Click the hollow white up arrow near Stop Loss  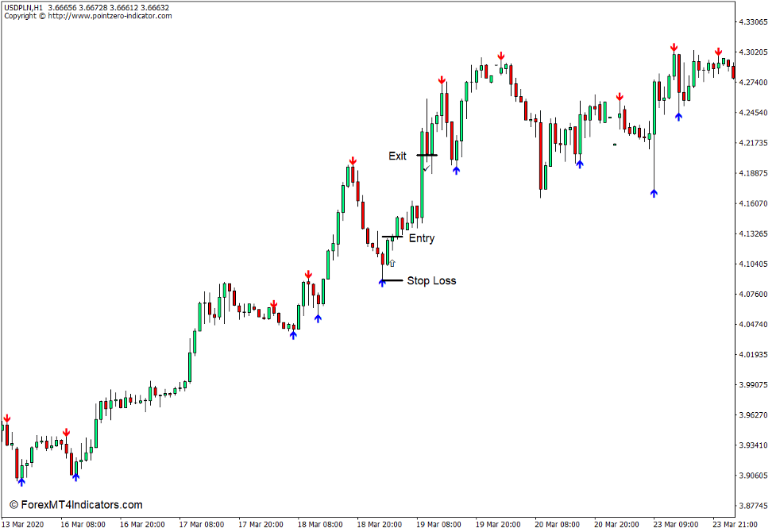pos(392,263)
